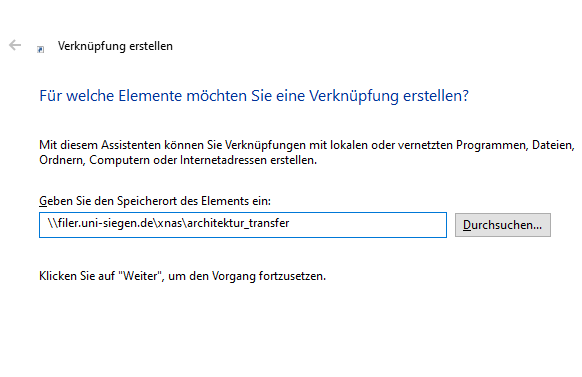Screen dimensions: 582x377
Task: Click the word 'Vorgang' in the bottom hint
Action: [233, 276]
